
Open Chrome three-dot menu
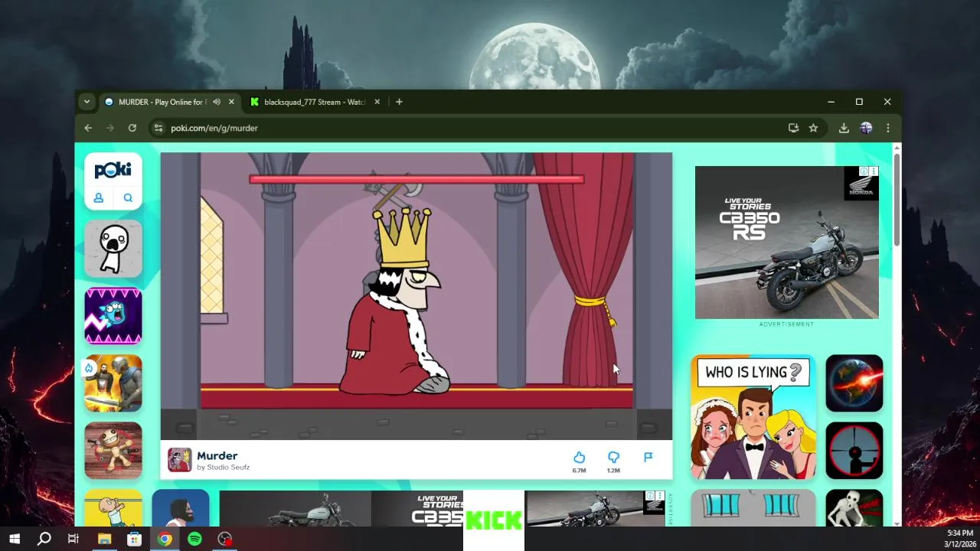(888, 128)
